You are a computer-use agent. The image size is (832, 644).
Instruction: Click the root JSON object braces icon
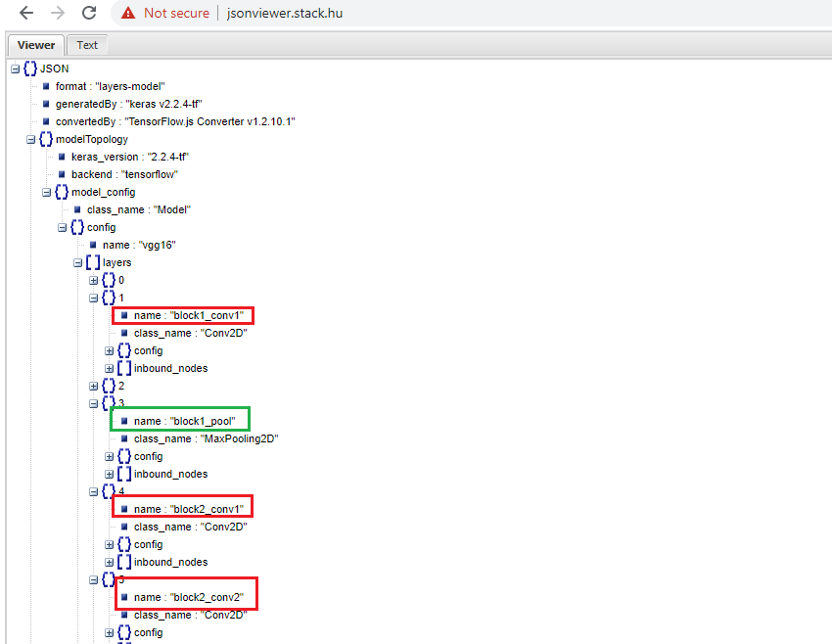point(30,69)
